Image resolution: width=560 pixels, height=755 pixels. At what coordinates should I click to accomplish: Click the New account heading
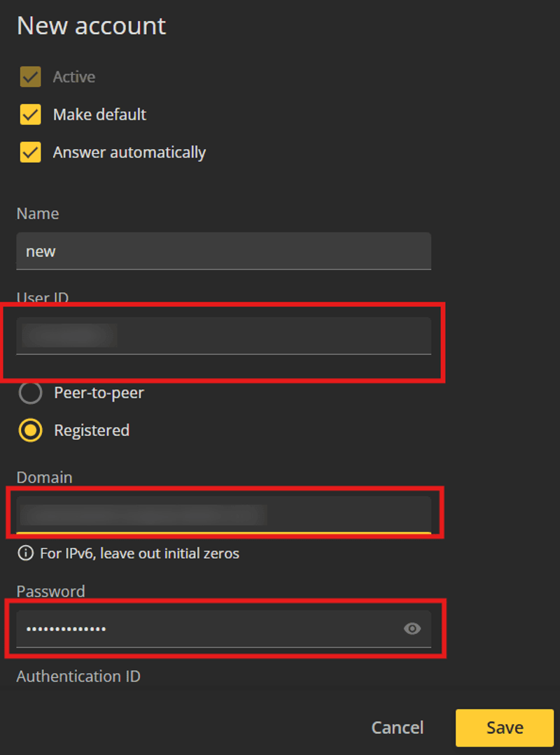(x=92, y=25)
